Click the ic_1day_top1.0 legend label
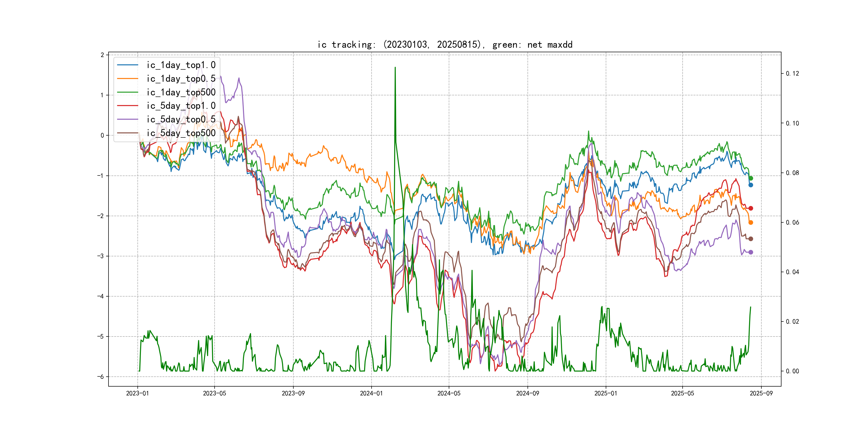This screenshot has height=434, width=868. (181, 65)
